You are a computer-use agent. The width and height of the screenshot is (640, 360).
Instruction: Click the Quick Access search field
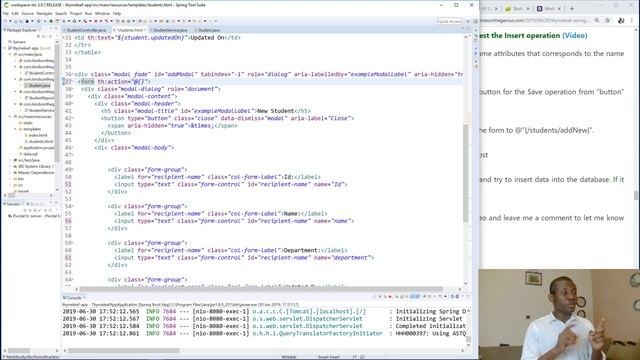click(450, 21)
